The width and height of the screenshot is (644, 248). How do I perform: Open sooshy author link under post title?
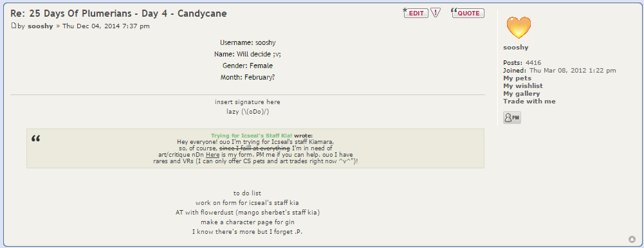click(x=41, y=26)
